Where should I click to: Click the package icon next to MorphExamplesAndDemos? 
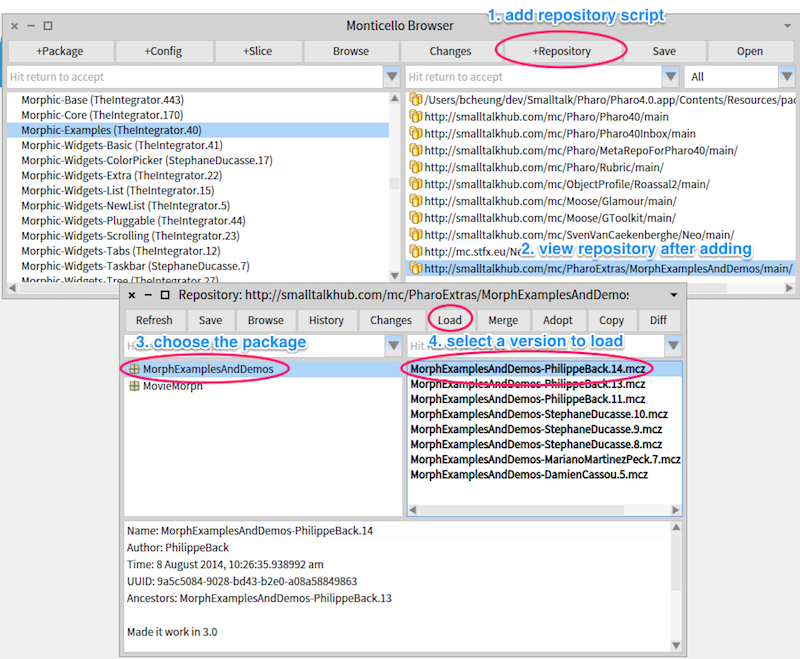click(x=134, y=369)
